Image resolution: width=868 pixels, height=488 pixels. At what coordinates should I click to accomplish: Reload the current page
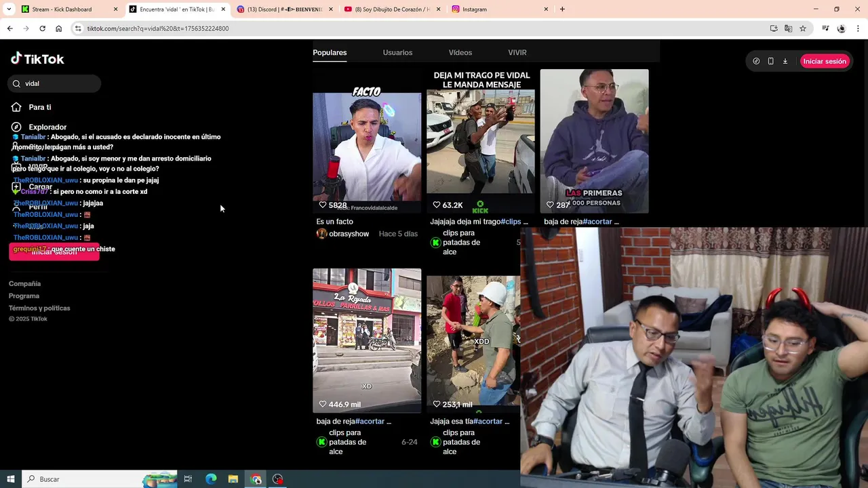tap(42, 28)
